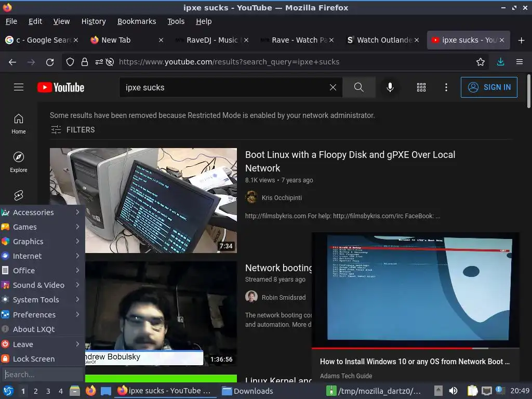Image resolution: width=532 pixels, height=399 pixels.
Task: Switch to the RaveDJ - Music tab
Action: tap(212, 41)
